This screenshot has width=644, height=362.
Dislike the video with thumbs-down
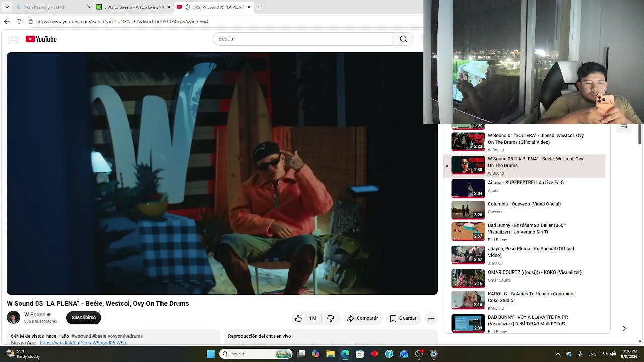331,318
